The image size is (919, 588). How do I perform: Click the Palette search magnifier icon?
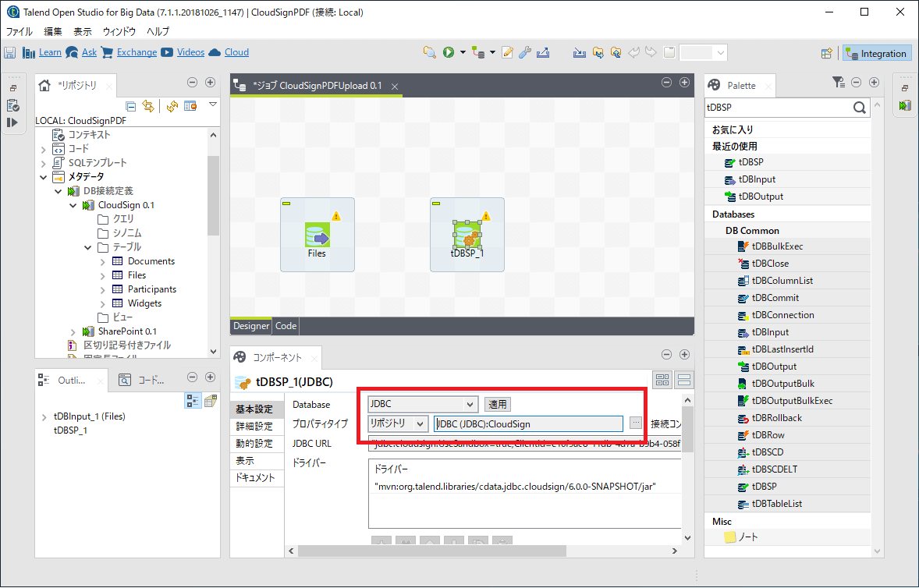(x=859, y=107)
